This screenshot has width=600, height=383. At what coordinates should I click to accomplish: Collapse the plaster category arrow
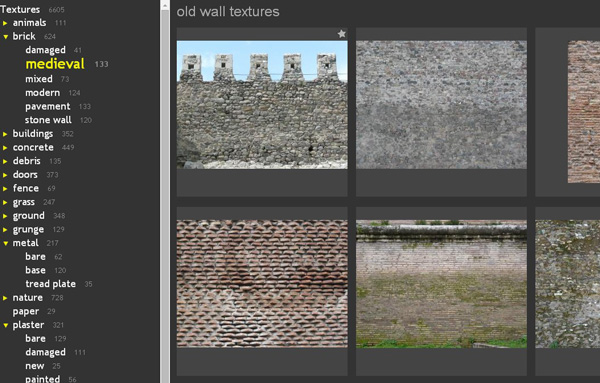(x=5, y=325)
